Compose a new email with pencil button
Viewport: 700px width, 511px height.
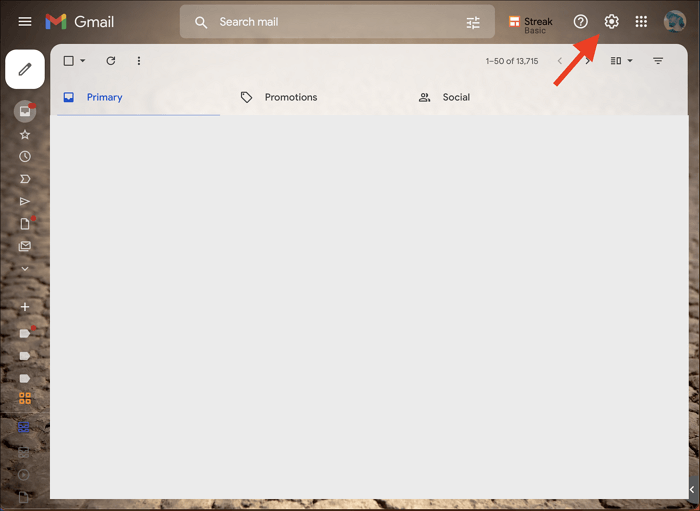coord(25,69)
